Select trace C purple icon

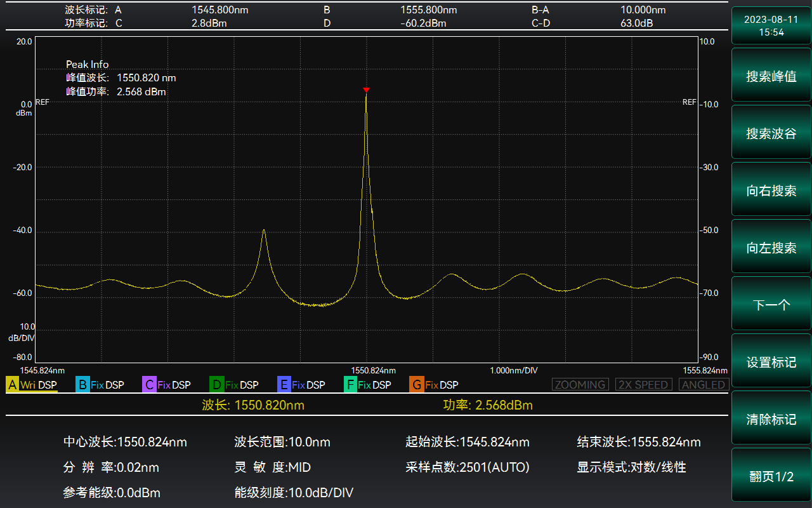(149, 385)
